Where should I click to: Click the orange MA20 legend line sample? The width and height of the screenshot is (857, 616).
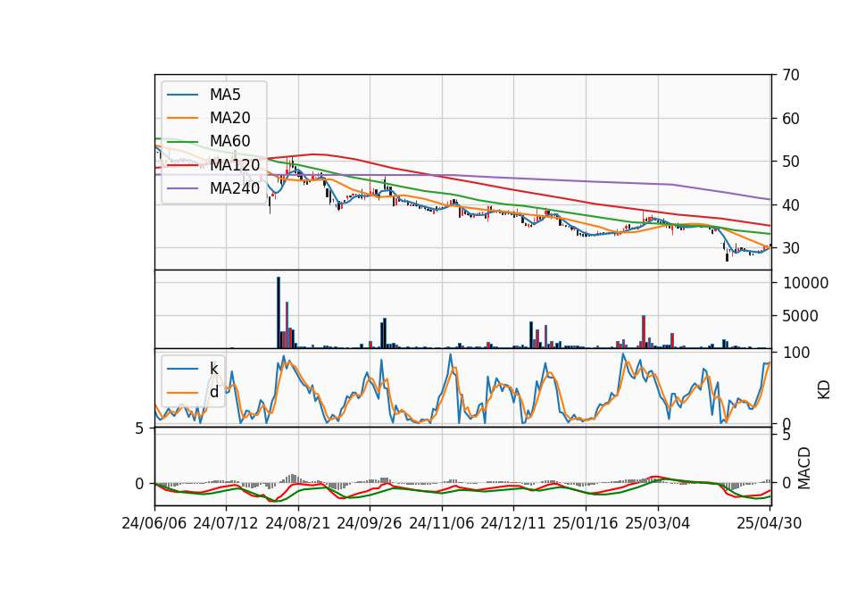click(182, 118)
